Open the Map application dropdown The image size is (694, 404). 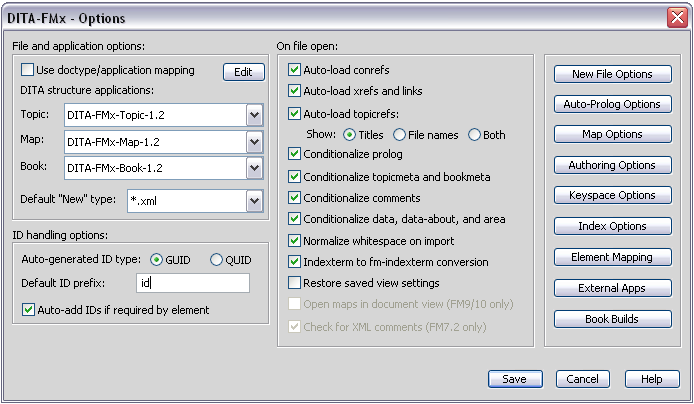coord(254,142)
